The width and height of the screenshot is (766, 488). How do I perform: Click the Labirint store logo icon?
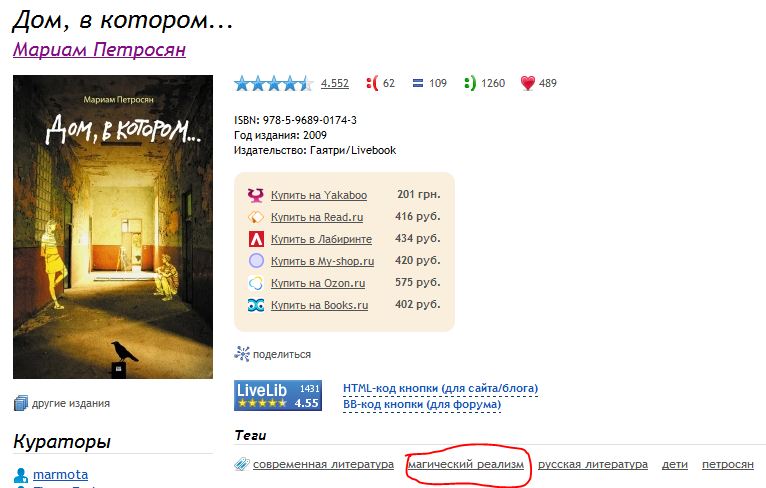[x=256, y=239]
